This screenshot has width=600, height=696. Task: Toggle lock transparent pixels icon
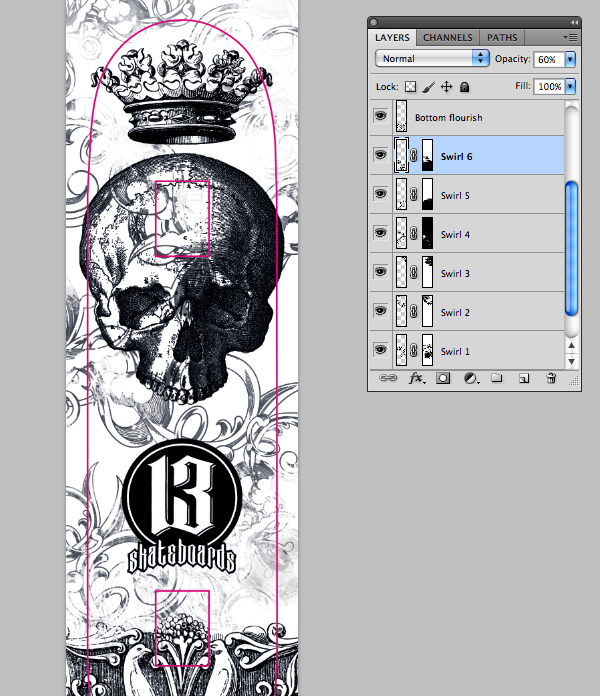pos(411,87)
